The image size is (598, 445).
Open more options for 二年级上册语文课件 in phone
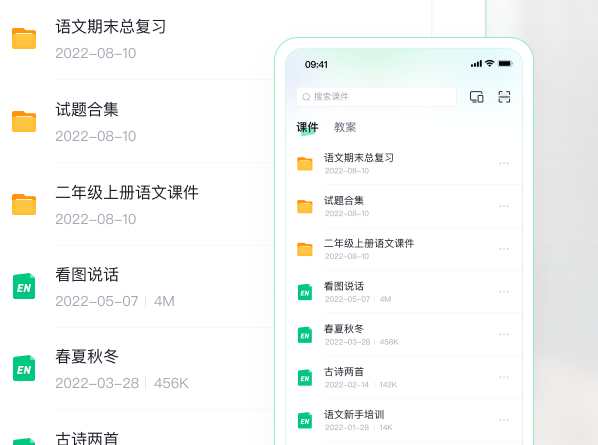point(504,249)
